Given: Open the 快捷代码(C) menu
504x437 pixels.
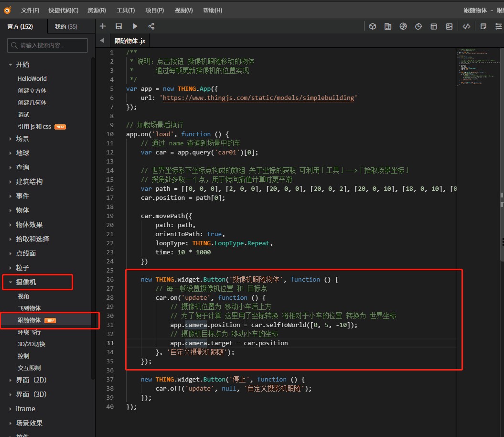Looking at the screenshot, I should tap(64, 11).
